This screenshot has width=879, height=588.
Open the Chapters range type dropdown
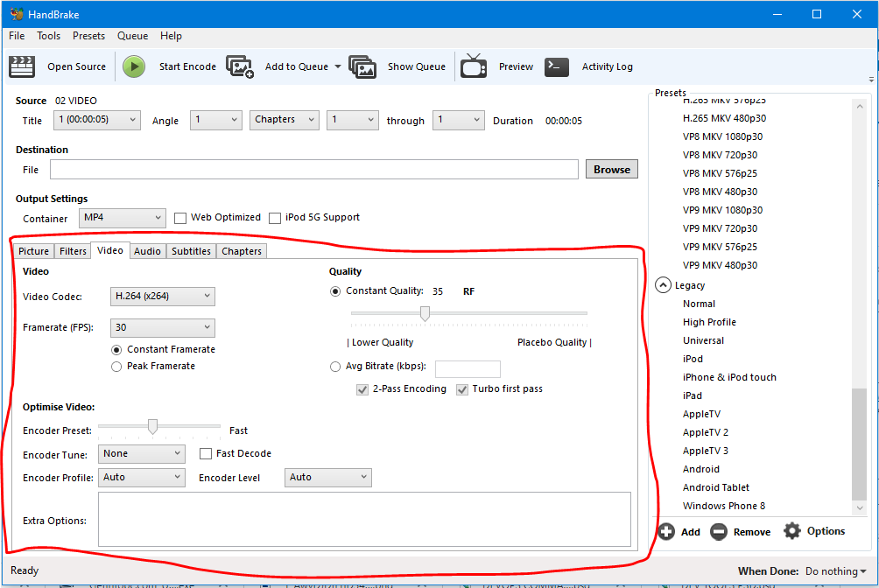[x=285, y=119]
